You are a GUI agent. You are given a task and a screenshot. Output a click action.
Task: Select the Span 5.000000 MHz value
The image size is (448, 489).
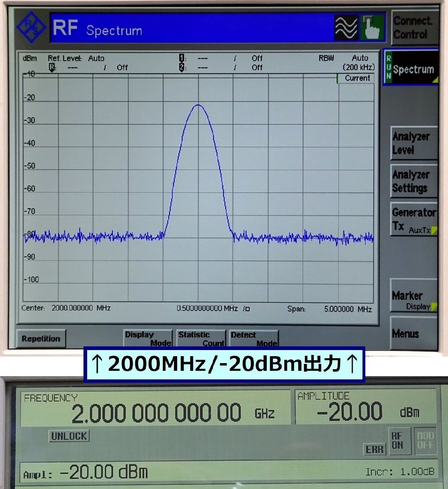point(348,309)
